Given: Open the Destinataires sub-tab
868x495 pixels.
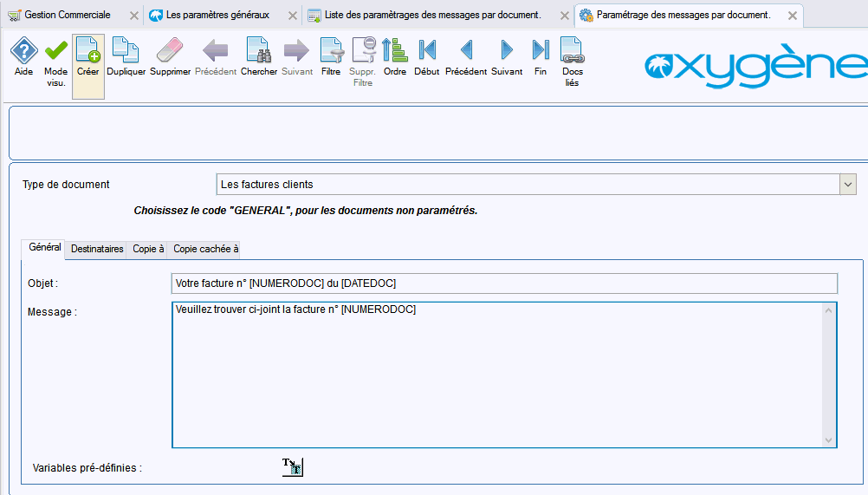Looking at the screenshot, I should point(97,249).
